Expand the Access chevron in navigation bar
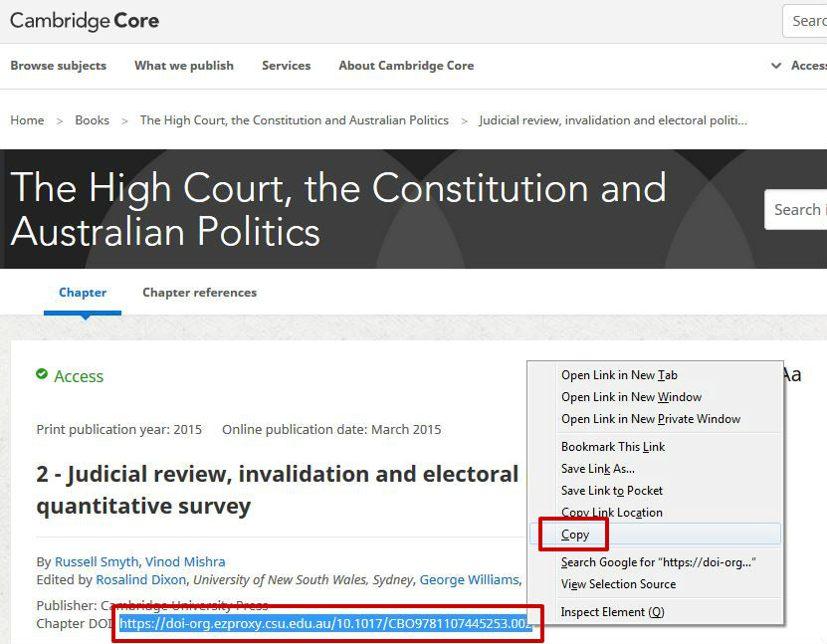Viewport: 827px width, 644px height. point(776,66)
